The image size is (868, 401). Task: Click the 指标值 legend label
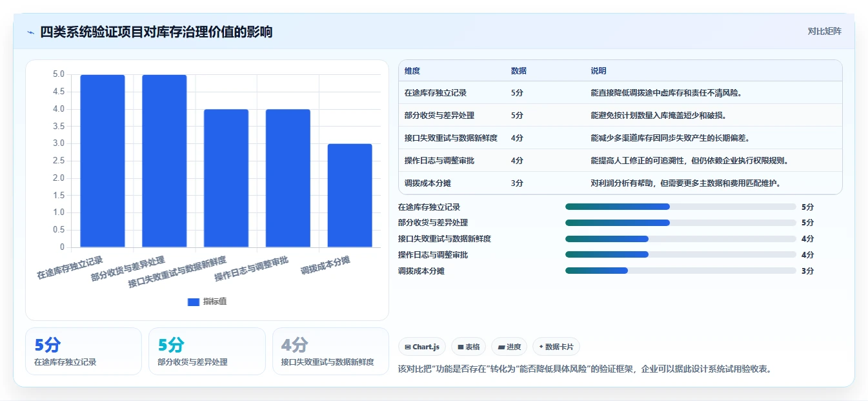(x=215, y=302)
